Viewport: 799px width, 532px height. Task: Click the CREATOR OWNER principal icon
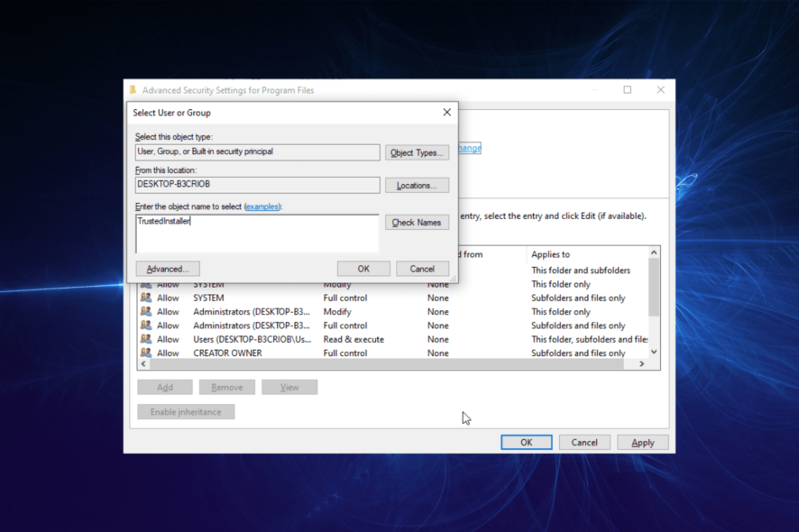pos(146,353)
